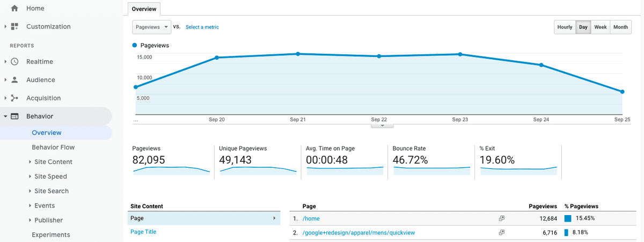Expand the Audience reports arrow
Image resolution: width=644 pixels, height=242 pixels.
point(5,80)
